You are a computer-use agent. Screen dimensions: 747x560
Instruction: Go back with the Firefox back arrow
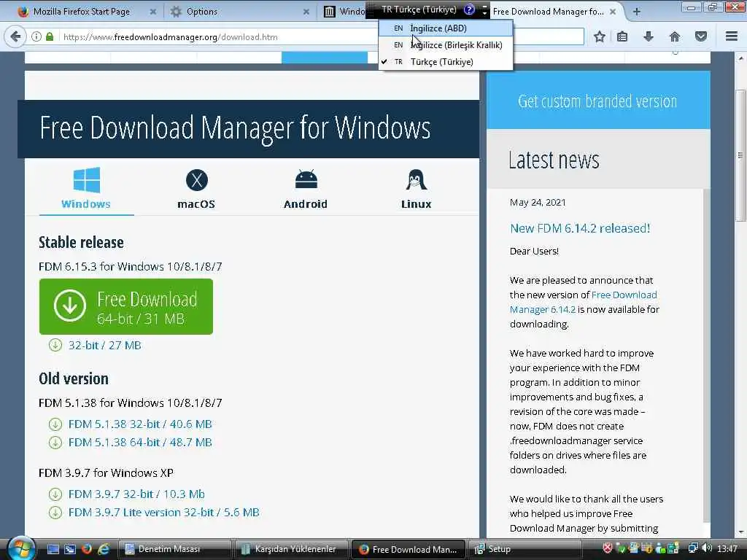point(16,36)
